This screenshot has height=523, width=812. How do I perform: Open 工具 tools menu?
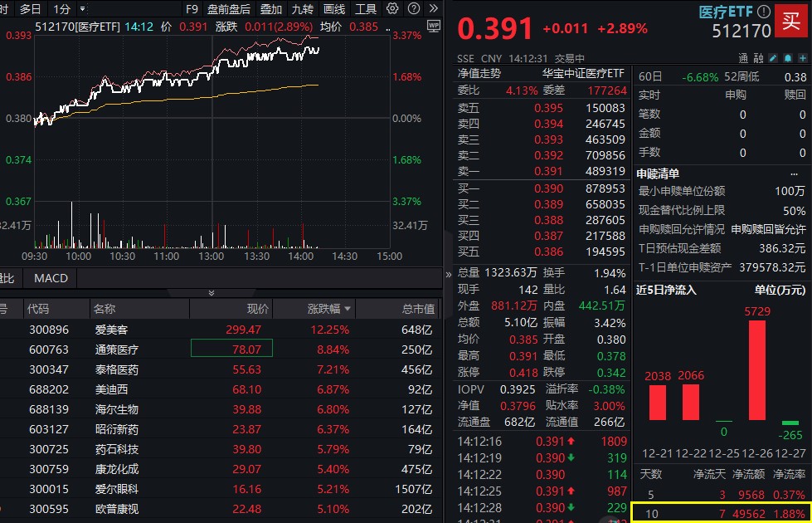click(x=366, y=9)
